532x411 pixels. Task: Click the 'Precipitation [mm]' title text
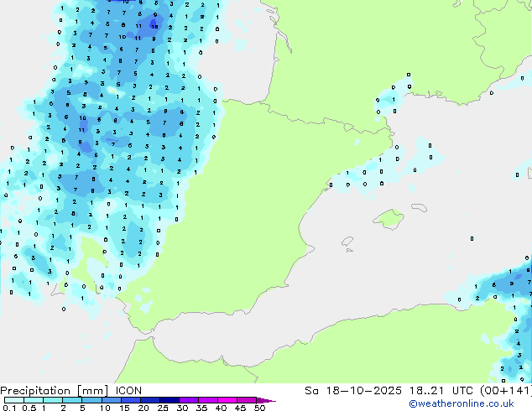click(x=55, y=391)
